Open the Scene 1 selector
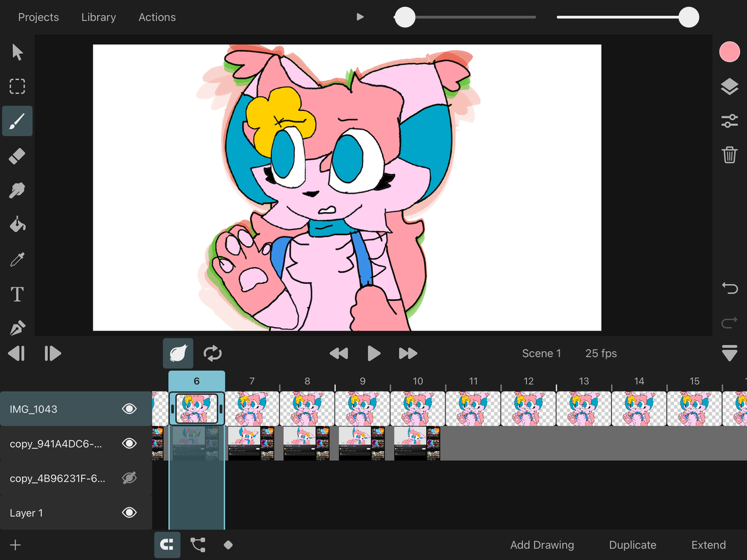Viewport: 747px width, 560px height. click(542, 353)
